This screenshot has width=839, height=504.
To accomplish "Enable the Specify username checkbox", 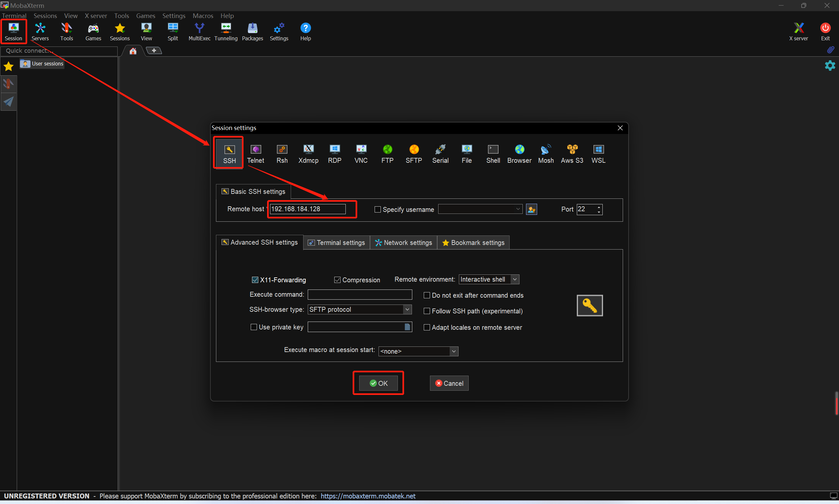I will 378,210.
